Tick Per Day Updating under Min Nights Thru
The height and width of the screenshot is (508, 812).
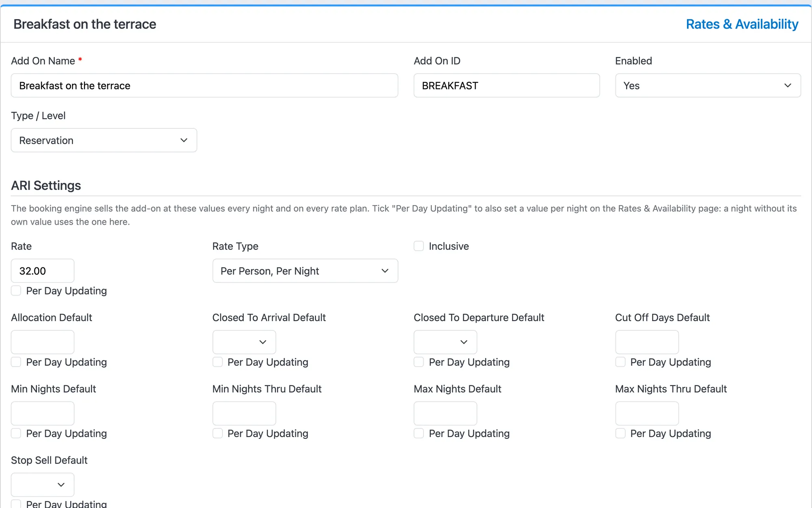[x=218, y=433]
